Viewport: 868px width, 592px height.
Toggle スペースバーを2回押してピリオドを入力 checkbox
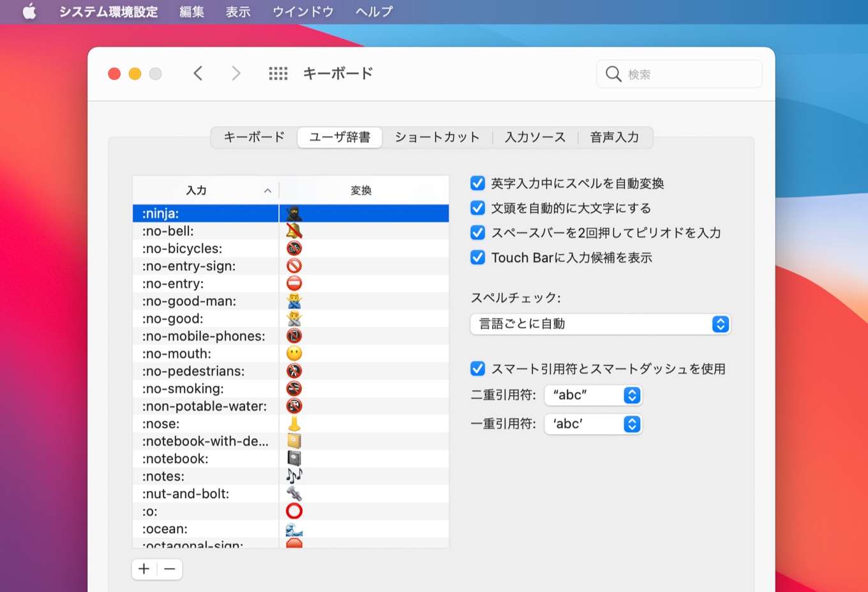(477, 232)
